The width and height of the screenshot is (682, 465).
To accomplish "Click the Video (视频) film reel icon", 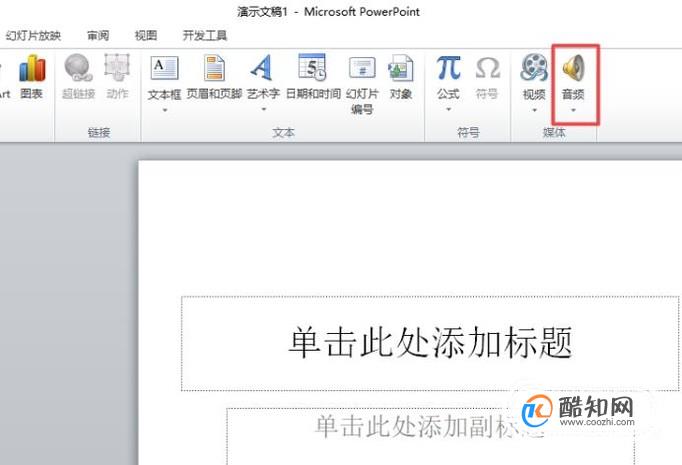I will tap(534, 67).
